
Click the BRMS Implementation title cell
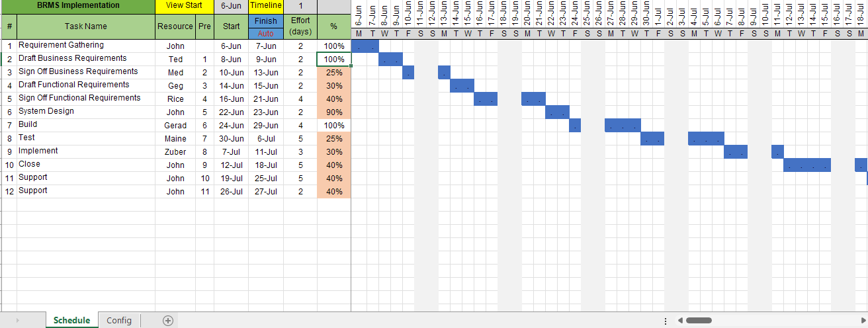[78, 7]
